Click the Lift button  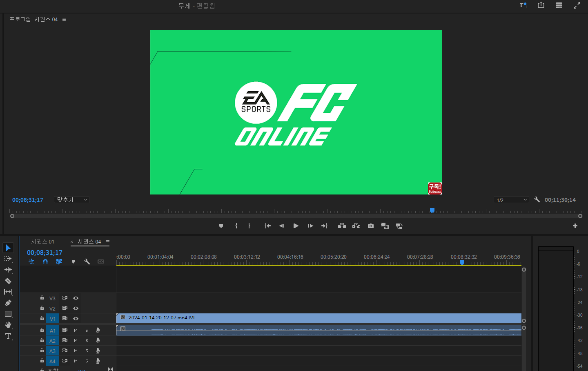tap(342, 226)
